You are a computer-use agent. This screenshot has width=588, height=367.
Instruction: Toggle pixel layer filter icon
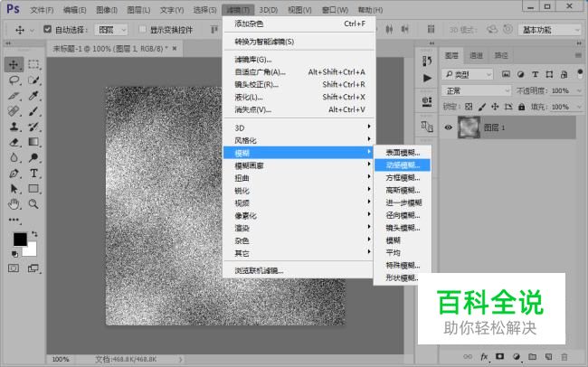tap(506, 74)
